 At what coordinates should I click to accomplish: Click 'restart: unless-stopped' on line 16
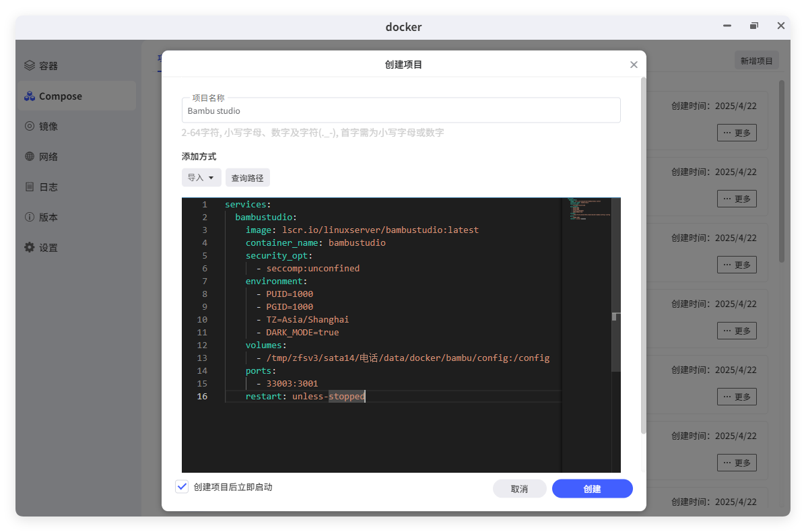point(305,396)
